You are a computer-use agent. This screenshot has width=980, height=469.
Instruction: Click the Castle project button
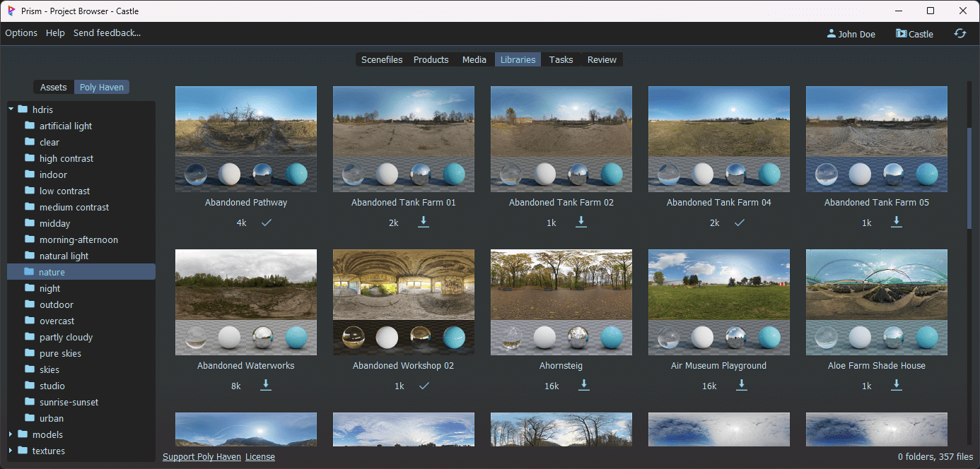(914, 34)
